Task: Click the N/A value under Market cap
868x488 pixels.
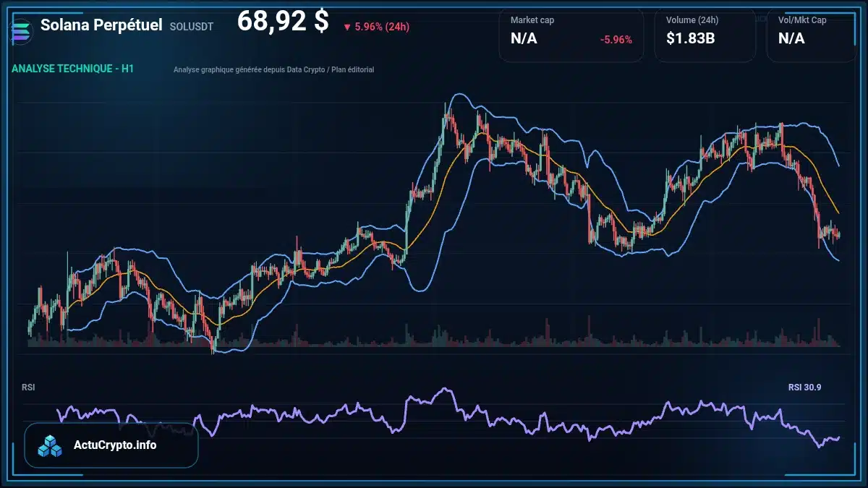Action: (524, 38)
